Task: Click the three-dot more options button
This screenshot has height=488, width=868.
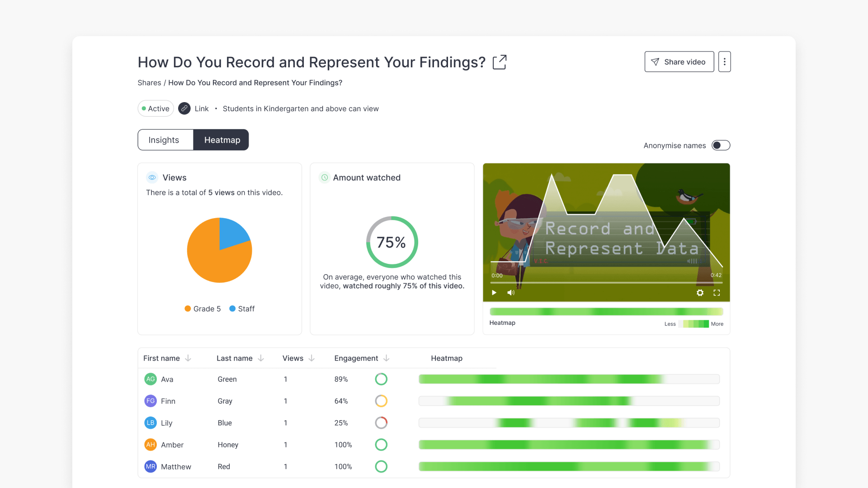Action: coord(724,62)
